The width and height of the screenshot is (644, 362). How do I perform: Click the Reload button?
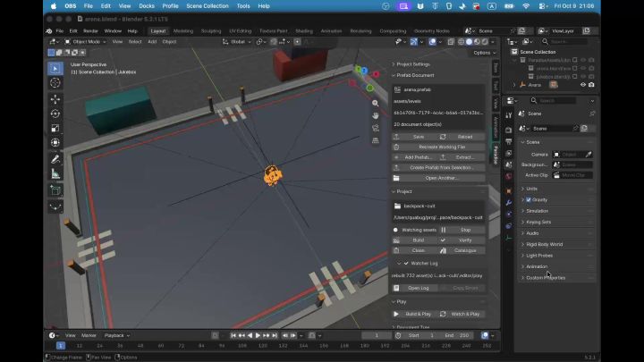pyautogui.click(x=462, y=137)
